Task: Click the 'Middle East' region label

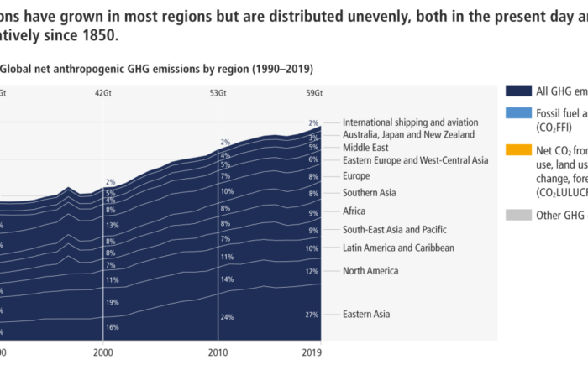Action: pos(365,148)
